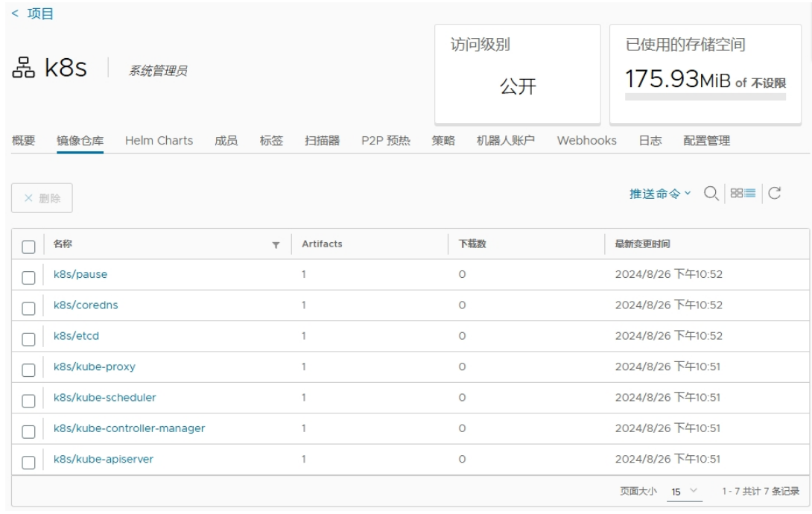Screen dimensions: 812x514
Task: Open the P2P 预热 tab
Action: click(386, 140)
